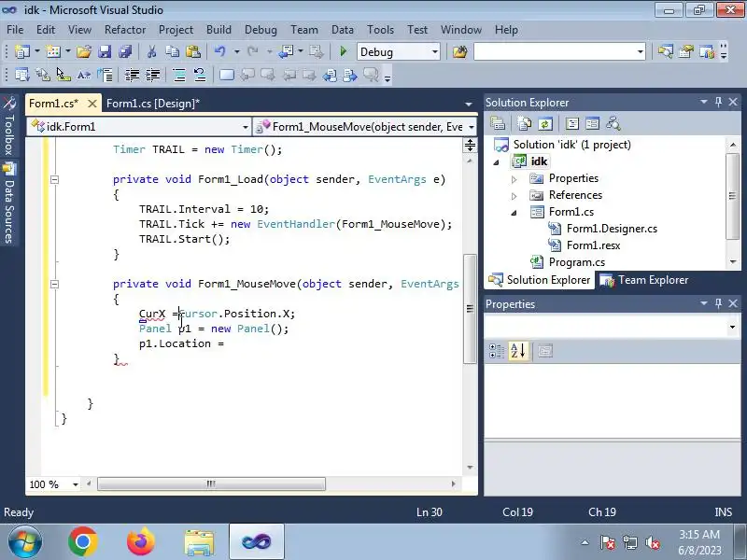Increase line indent in the text toolbar
Image resolution: width=747 pixels, height=560 pixels.
(x=152, y=75)
